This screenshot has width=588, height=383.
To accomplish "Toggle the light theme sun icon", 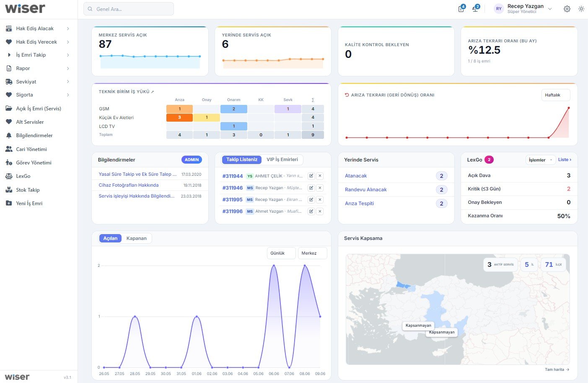I will (581, 9).
